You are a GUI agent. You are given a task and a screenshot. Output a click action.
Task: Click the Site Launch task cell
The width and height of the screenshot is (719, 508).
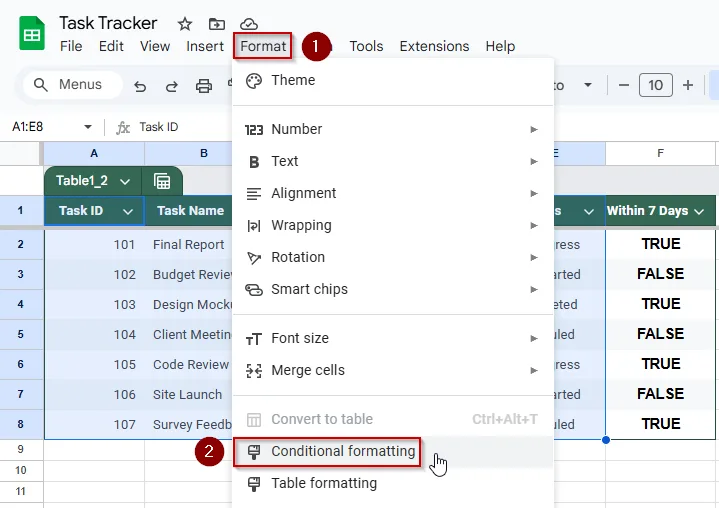188,394
